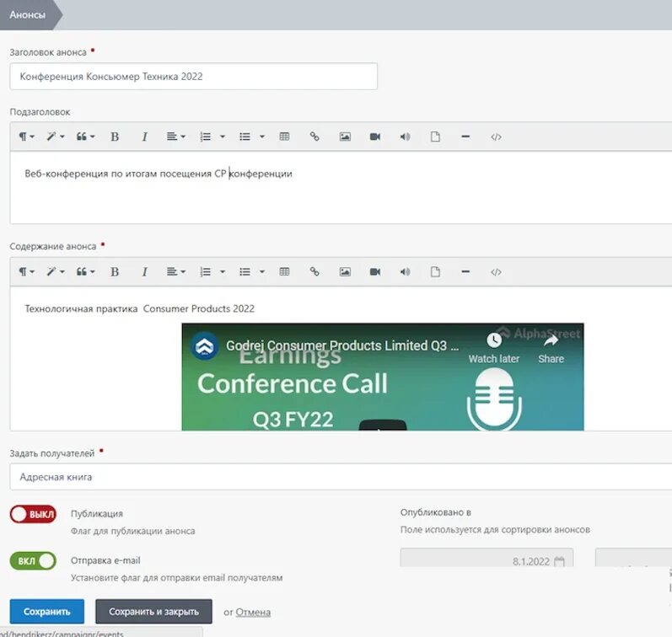Insert horizontal line in Содержание анонса toolbar
672x637 pixels.
[465, 271]
